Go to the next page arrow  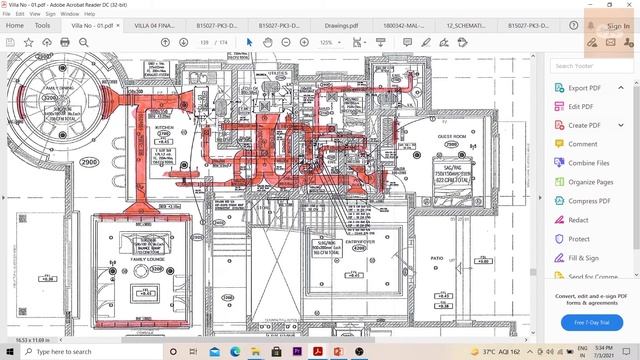tap(184, 42)
